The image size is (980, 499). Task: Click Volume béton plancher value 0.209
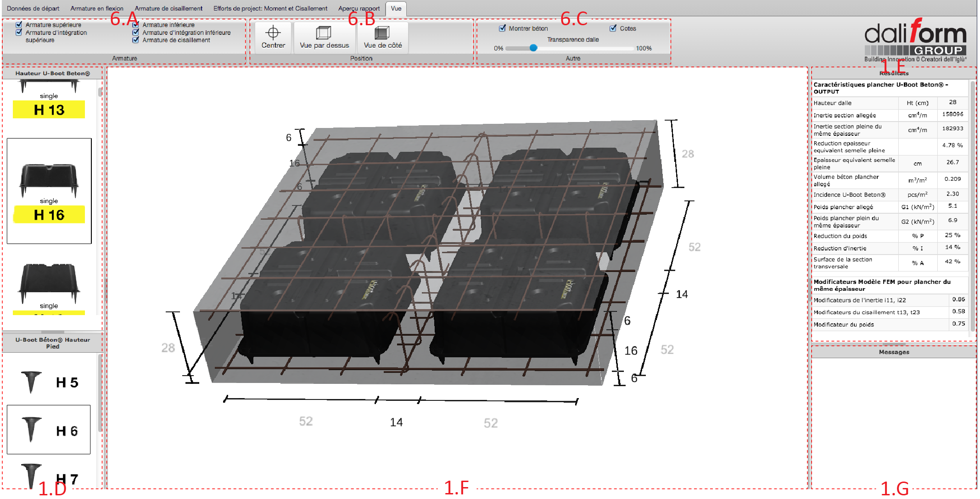point(953,179)
